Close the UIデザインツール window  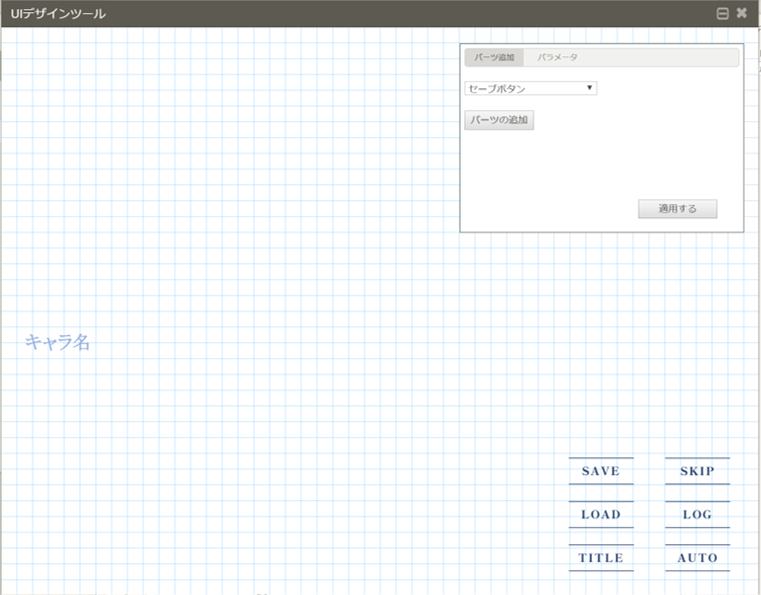[x=742, y=13]
